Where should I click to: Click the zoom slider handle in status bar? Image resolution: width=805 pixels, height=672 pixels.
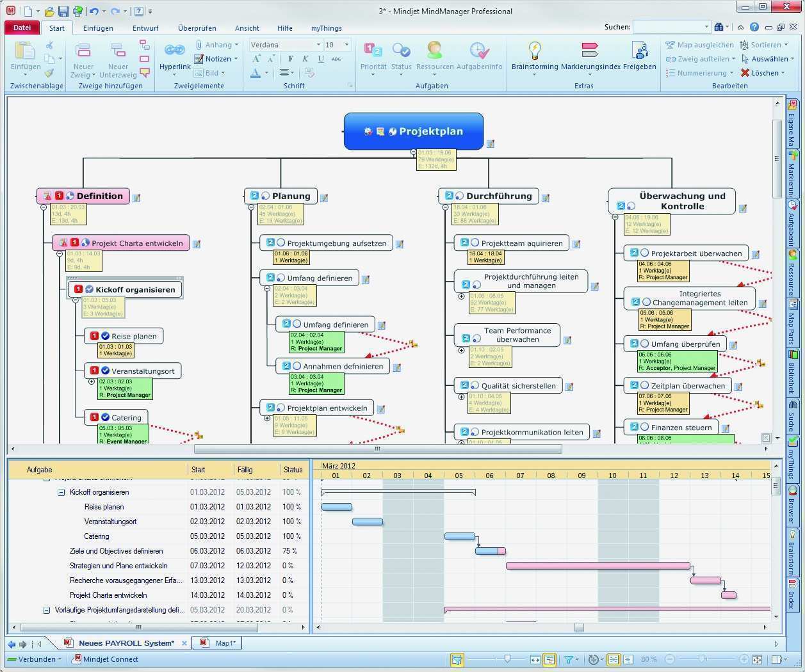pyautogui.click(x=703, y=659)
